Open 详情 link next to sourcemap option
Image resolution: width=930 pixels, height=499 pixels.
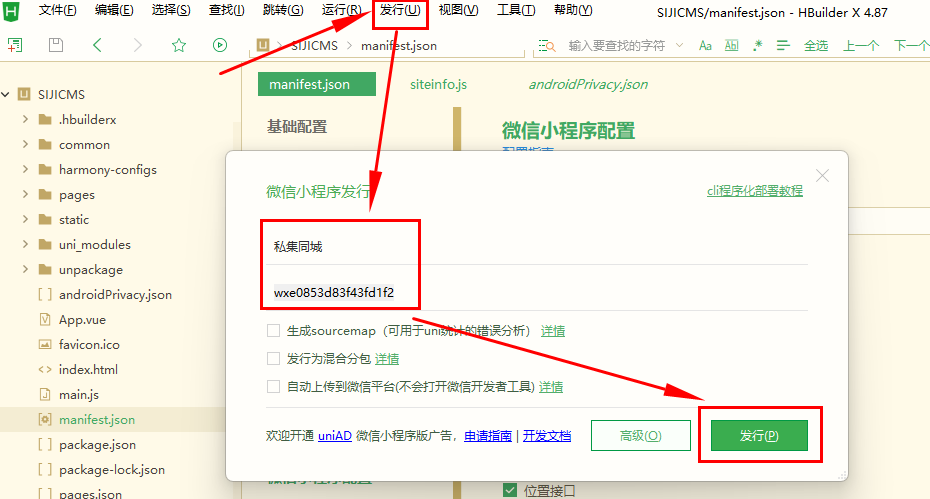pos(553,331)
